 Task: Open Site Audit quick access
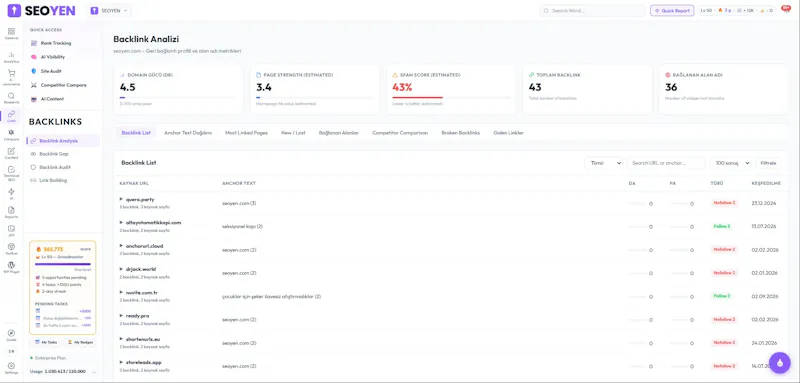tap(51, 71)
